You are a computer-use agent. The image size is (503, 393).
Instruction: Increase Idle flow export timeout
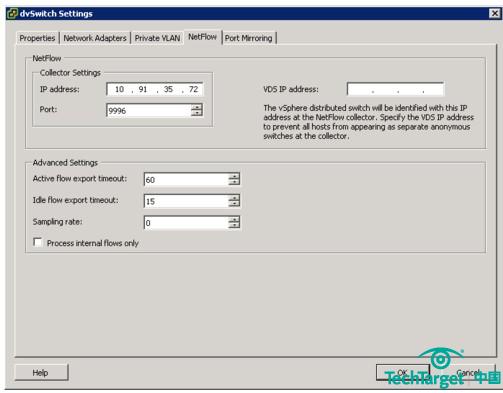tap(234, 198)
